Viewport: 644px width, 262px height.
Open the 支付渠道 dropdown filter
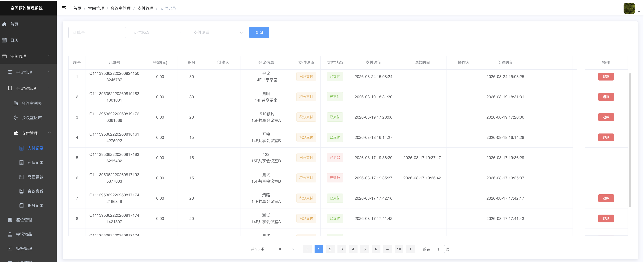tap(218, 33)
